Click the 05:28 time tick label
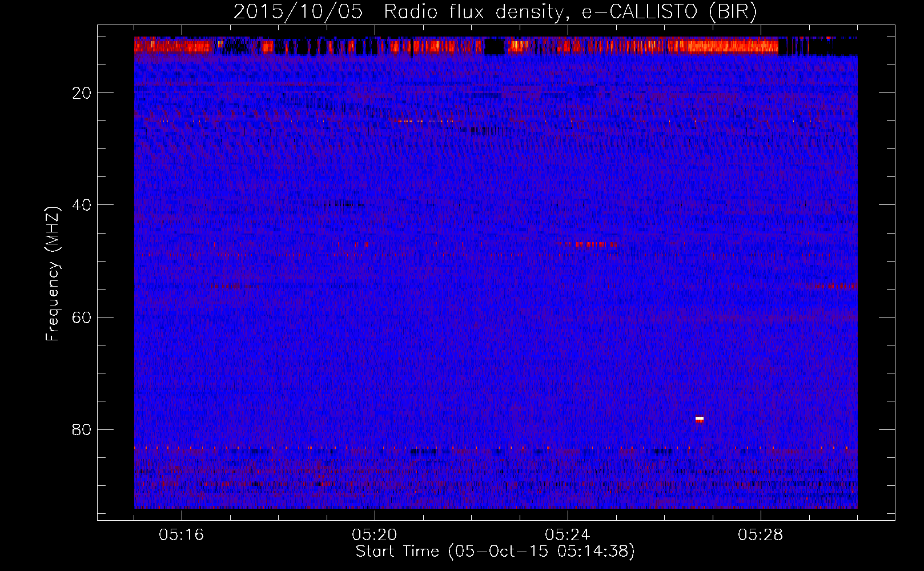The height and width of the screenshot is (571, 924). (761, 535)
